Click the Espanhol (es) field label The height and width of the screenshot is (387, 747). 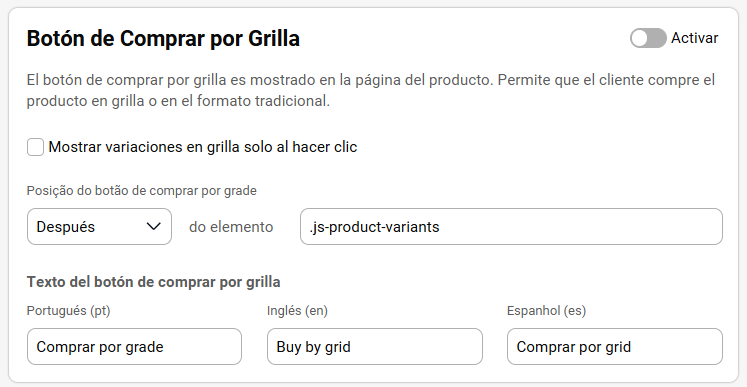(546, 311)
